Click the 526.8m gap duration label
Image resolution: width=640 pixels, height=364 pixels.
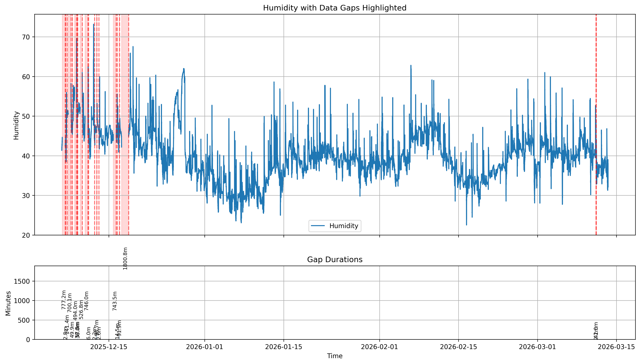[81, 310]
